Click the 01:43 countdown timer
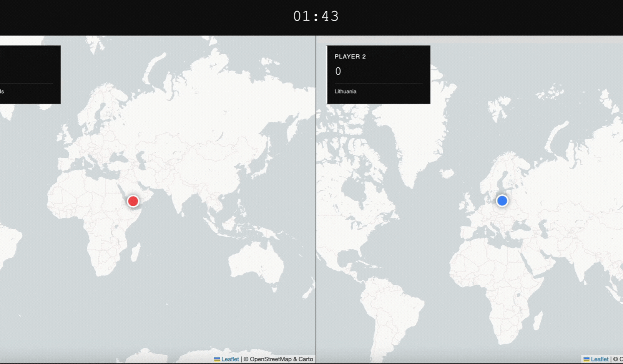Image resolution: width=623 pixels, height=364 pixels. [316, 16]
